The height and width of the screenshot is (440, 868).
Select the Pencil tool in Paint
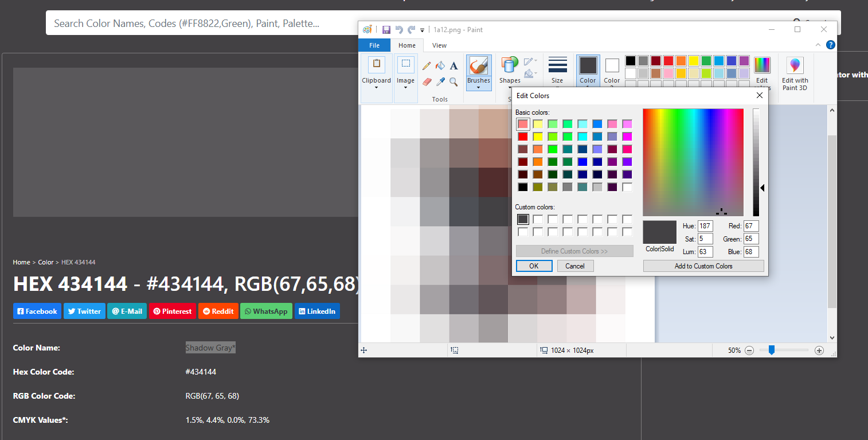(x=427, y=66)
